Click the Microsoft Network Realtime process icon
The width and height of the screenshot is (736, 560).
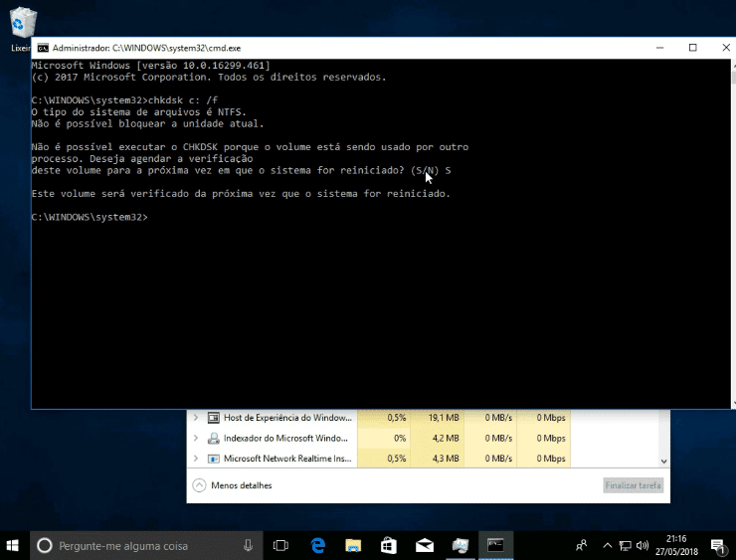pyautogui.click(x=214, y=459)
